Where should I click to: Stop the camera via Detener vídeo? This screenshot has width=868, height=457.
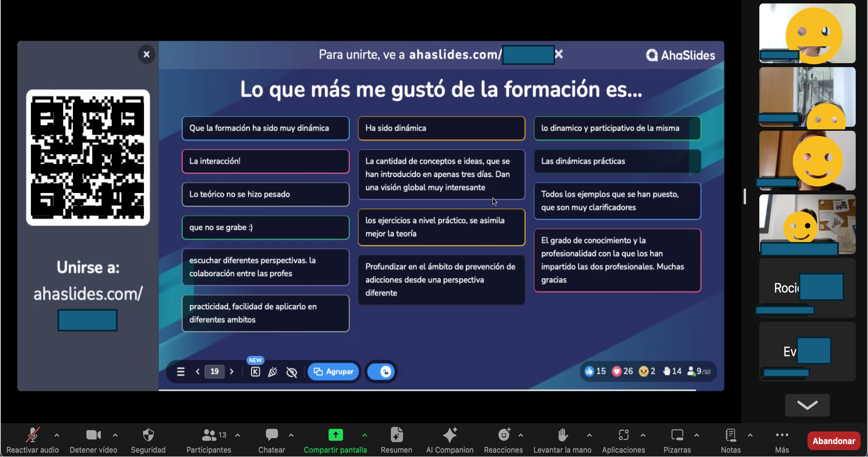(x=93, y=435)
